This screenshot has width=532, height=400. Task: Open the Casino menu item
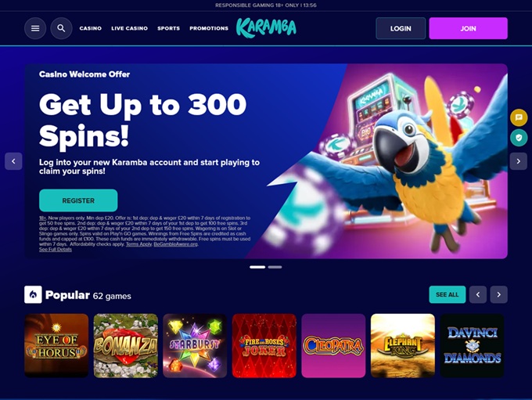coord(90,28)
